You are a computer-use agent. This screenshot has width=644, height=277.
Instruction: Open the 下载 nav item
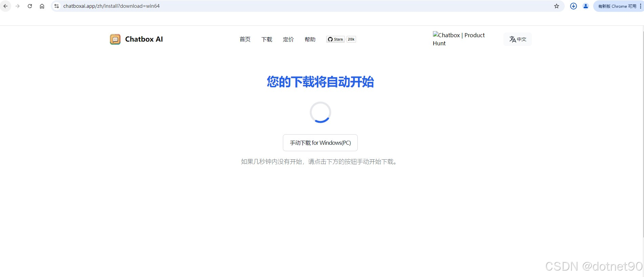tap(267, 39)
